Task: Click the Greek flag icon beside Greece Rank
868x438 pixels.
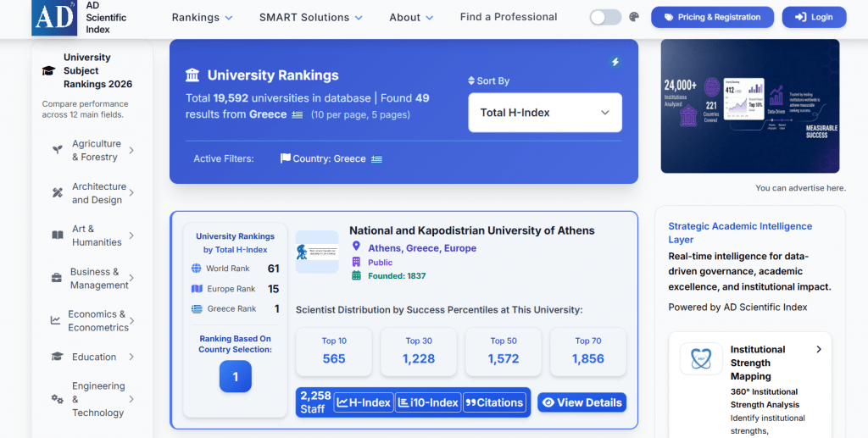Action: click(x=197, y=309)
